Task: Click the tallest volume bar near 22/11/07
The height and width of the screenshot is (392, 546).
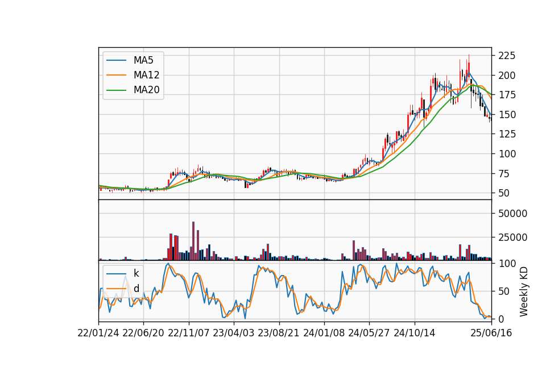Action: [x=193, y=241]
